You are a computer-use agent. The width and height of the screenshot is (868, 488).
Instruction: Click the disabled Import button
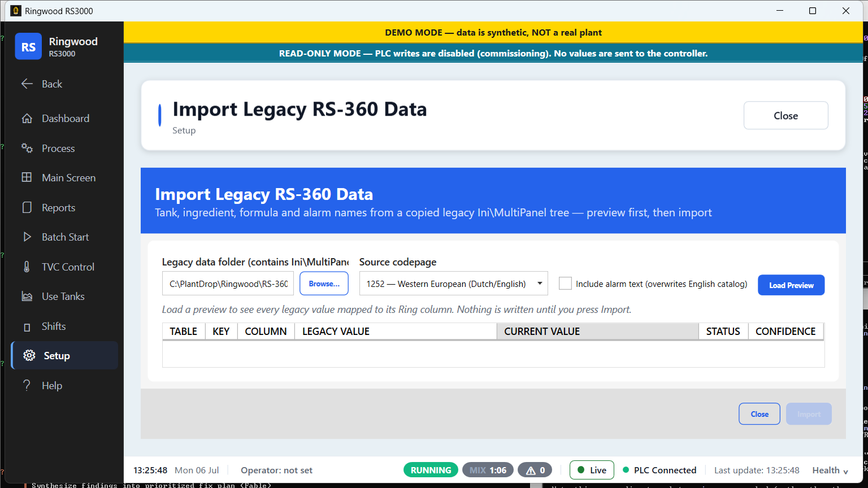click(x=809, y=414)
